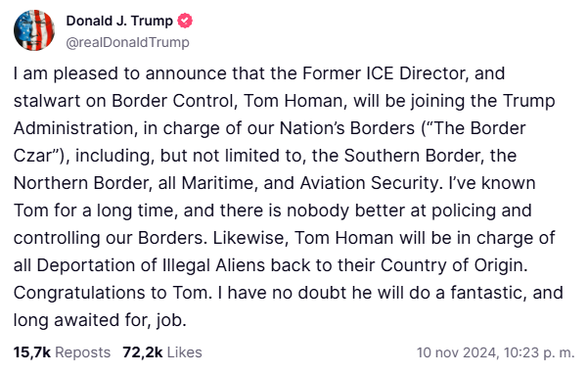
Task: Click the final line "long awaited for, job."
Action: tap(100, 320)
